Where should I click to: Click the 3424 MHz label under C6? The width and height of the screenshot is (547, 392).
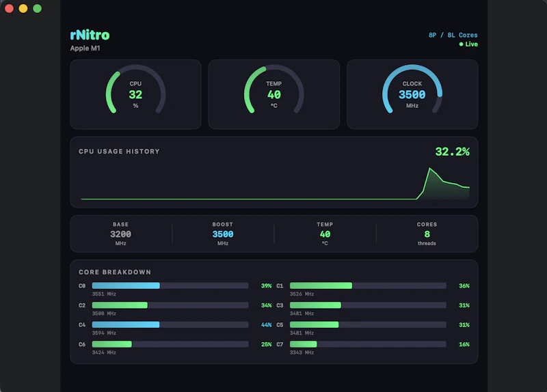point(104,352)
